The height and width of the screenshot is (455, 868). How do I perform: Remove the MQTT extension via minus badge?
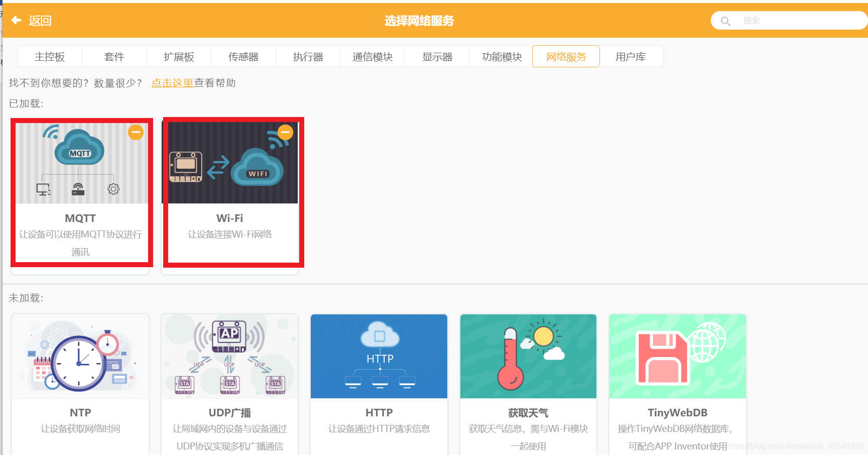136,132
